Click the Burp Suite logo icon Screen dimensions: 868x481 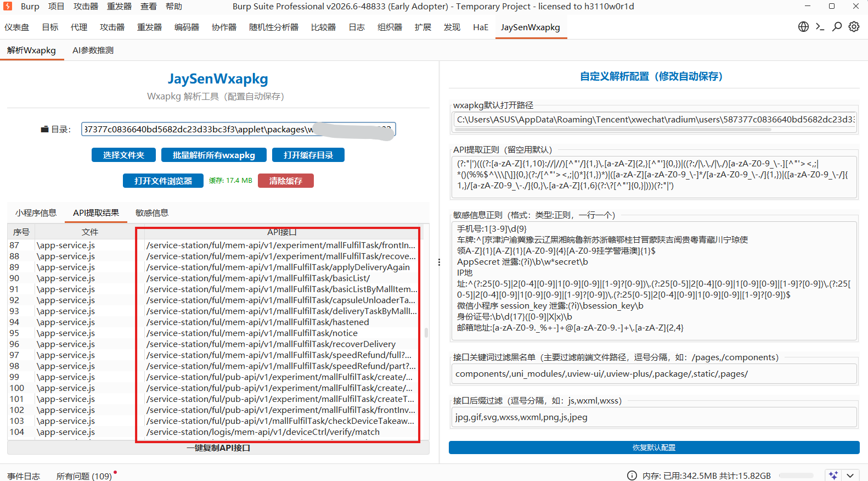point(8,6)
